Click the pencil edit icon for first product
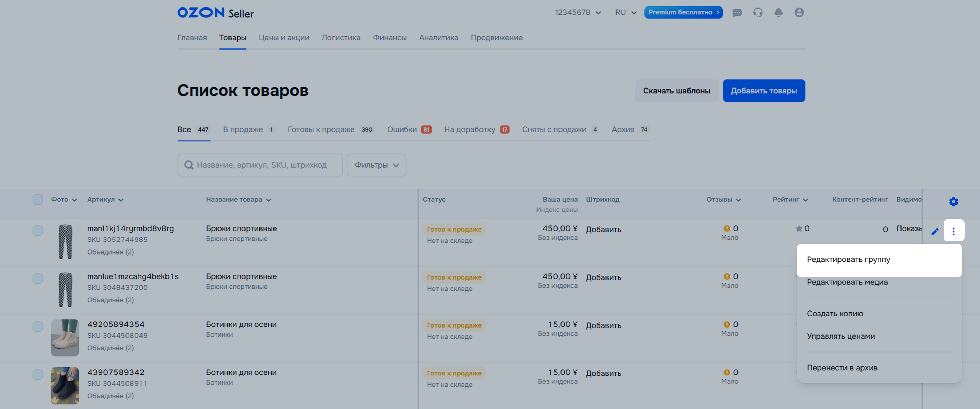This screenshot has width=980, height=409. pos(935,232)
